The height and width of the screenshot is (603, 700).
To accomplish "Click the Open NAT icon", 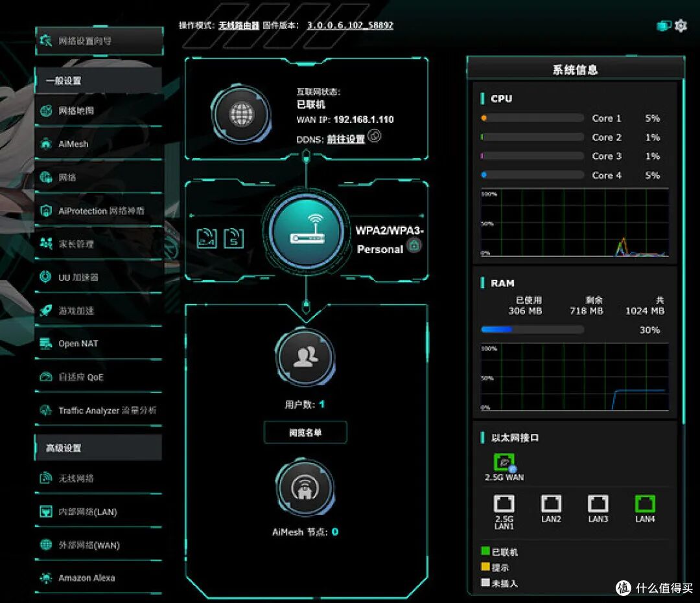I will tap(45, 343).
